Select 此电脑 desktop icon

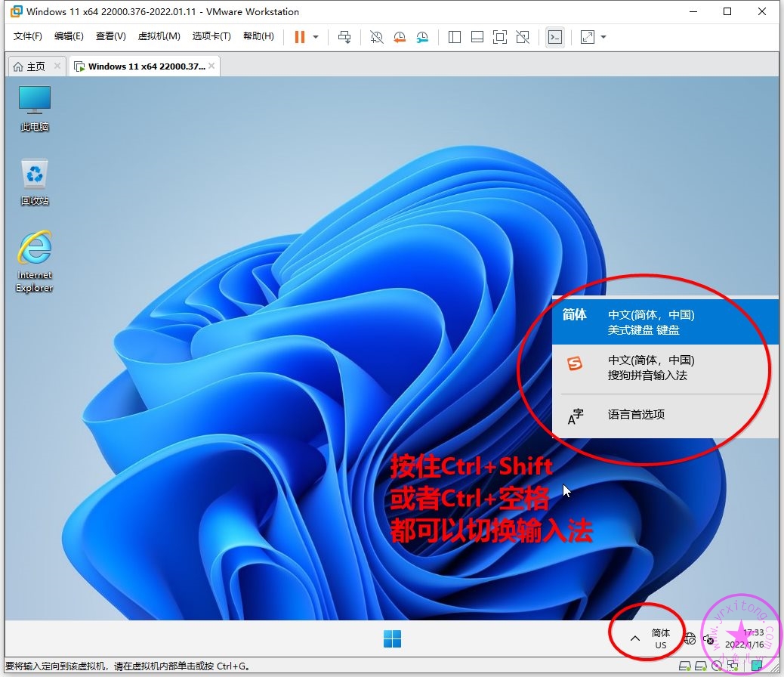click(35, 109)
